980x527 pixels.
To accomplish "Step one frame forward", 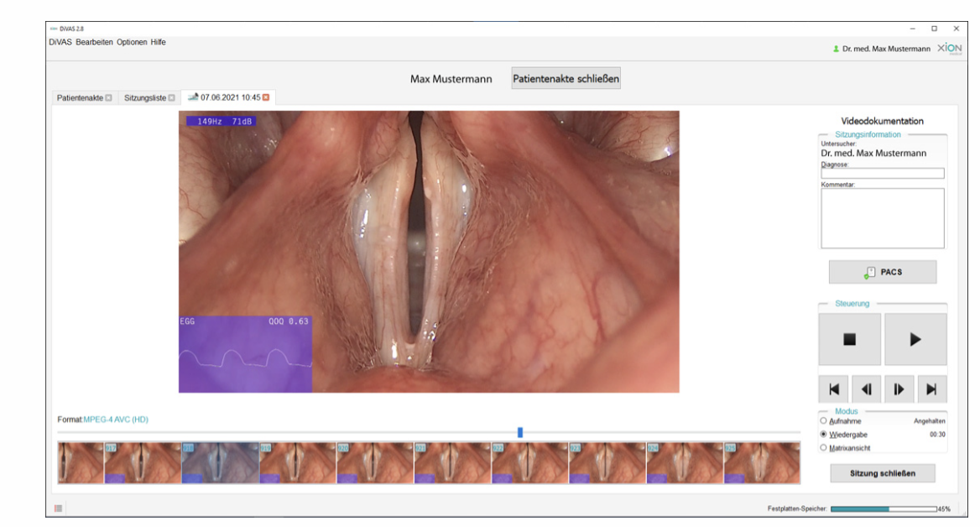I will point(899,389).
